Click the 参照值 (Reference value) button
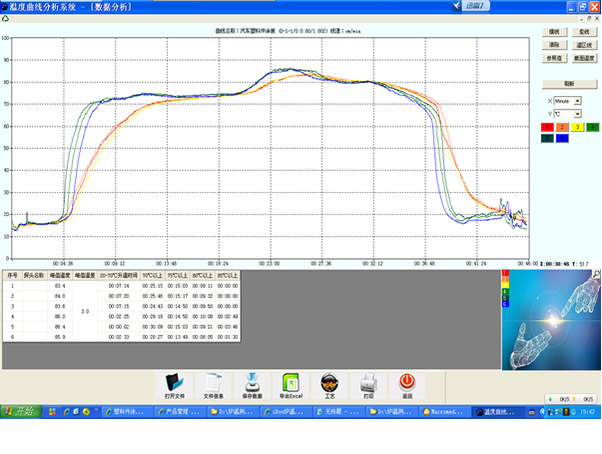The height and width of the screenshot is (454, 602). pos(553,59)
